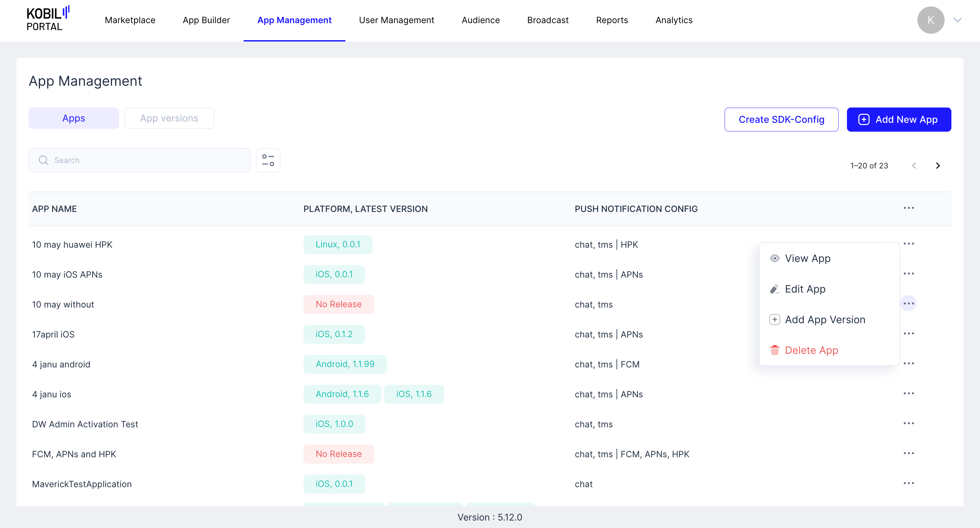Screen dimensions: 980x528
Task: Click the Add New App button
Action: (x=899, y=119)
